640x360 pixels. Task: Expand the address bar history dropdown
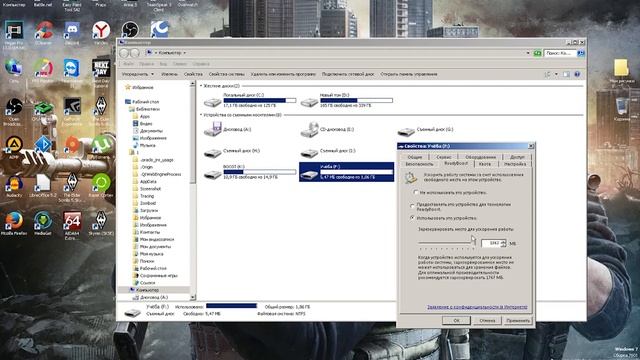(528, 53)
